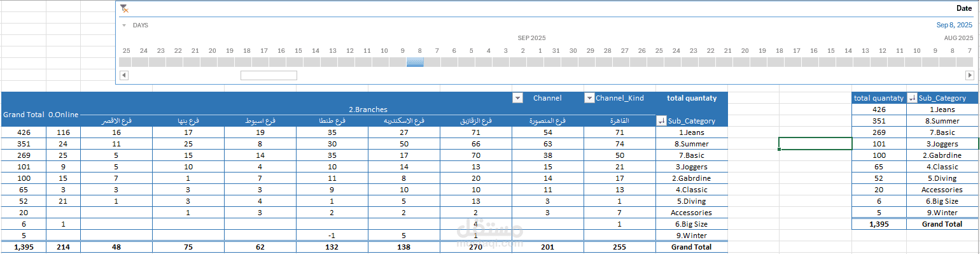The width and height of the screenshot is (980, 254).
Task: Select the highlighted Sep 8 timeline tile
Action: coord(415,62)
